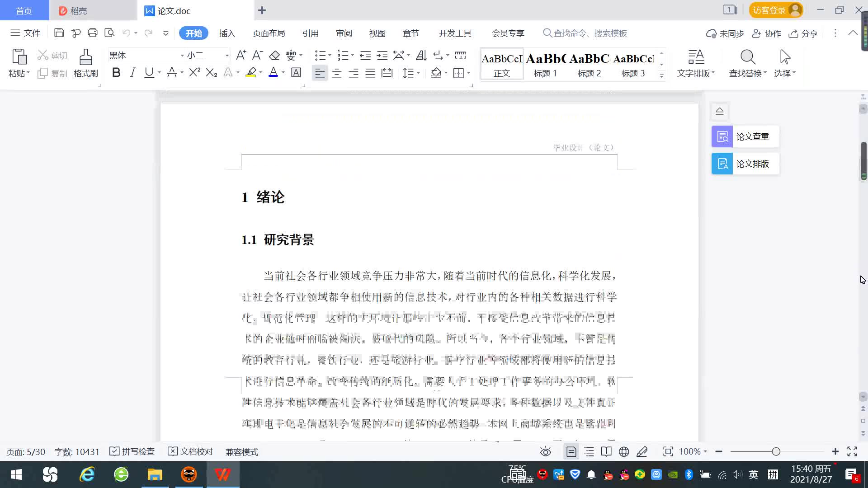This screenshot has width=868, height=488.
Task: Switch to the 插入 ribbon tab
Action: click(x=227, y=33)
